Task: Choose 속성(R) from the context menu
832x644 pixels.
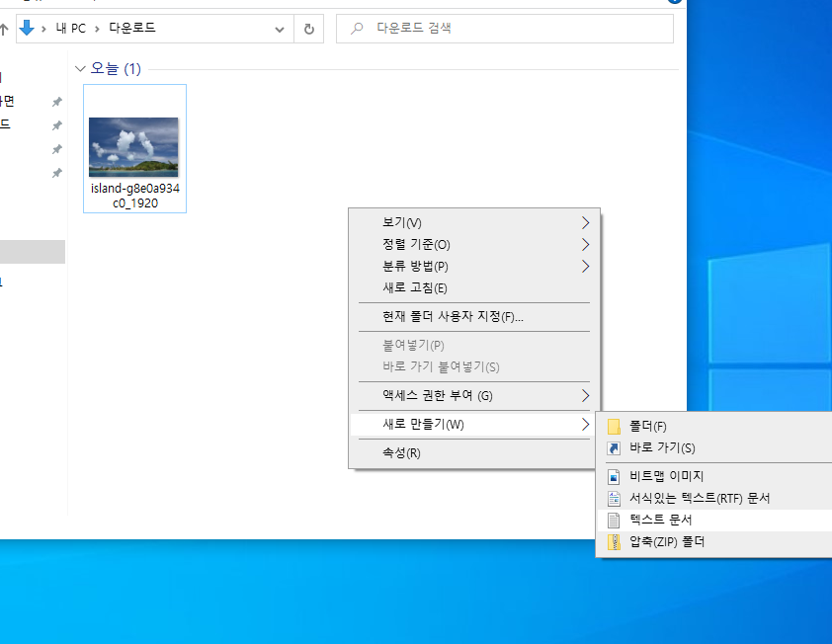Action: [x=473, y=453]
